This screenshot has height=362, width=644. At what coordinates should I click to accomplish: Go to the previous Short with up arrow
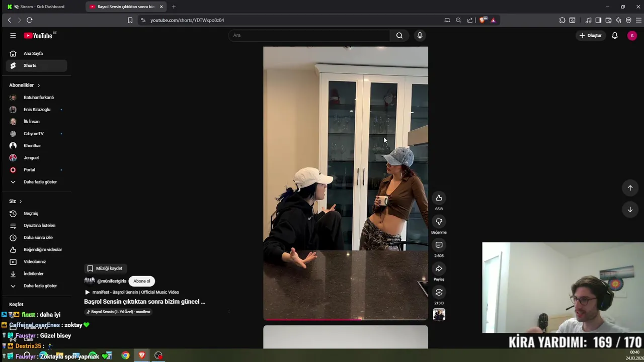(x=630, y=188)
